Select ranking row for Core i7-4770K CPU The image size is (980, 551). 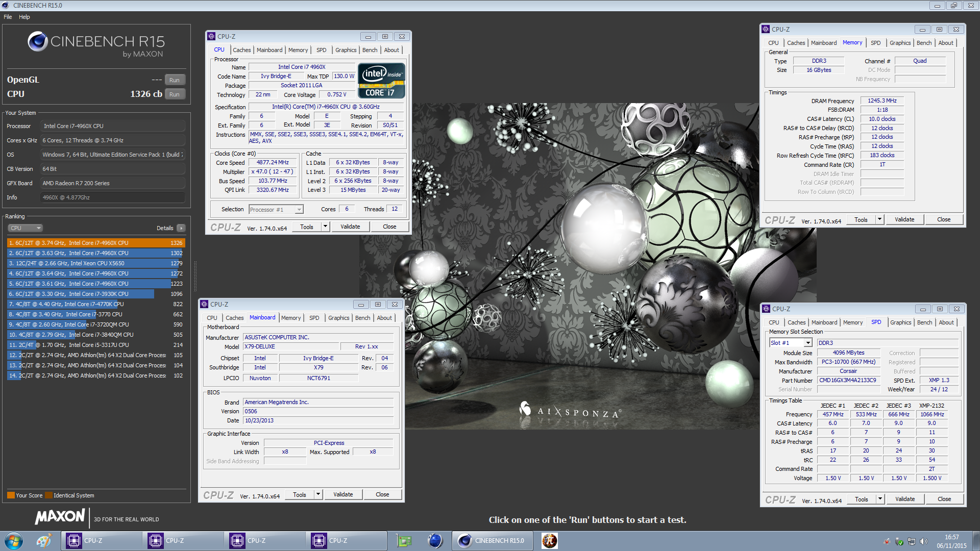(95, 304)
